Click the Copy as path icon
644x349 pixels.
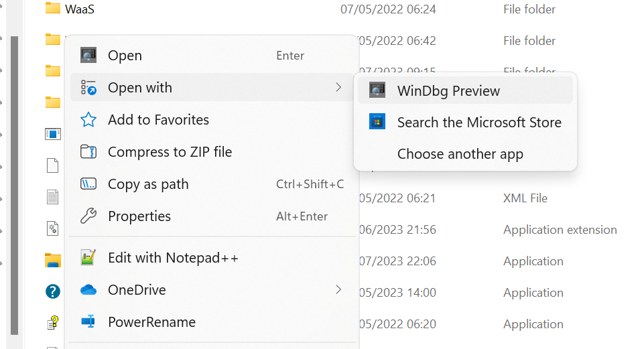[x=88, y=184]
